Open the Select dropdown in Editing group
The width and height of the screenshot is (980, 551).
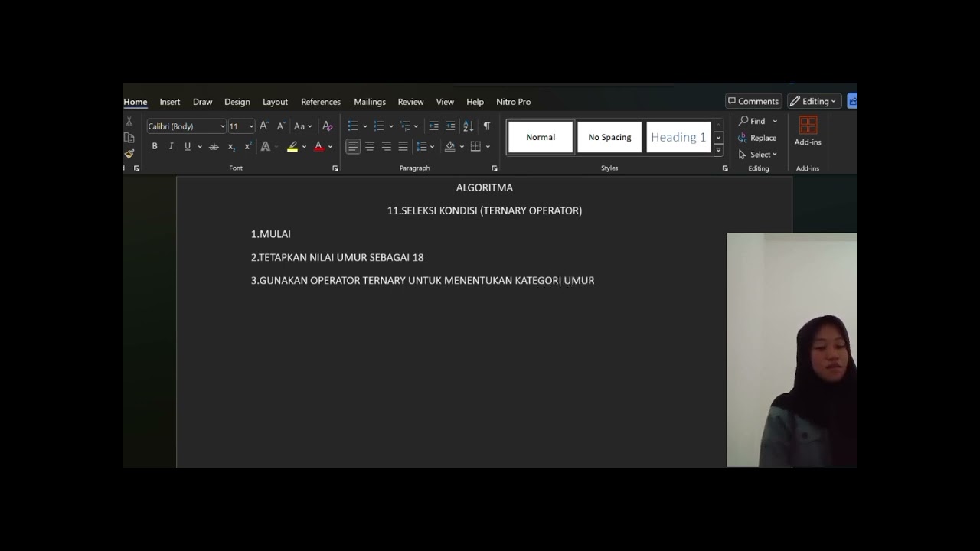(x=758, y=155)
